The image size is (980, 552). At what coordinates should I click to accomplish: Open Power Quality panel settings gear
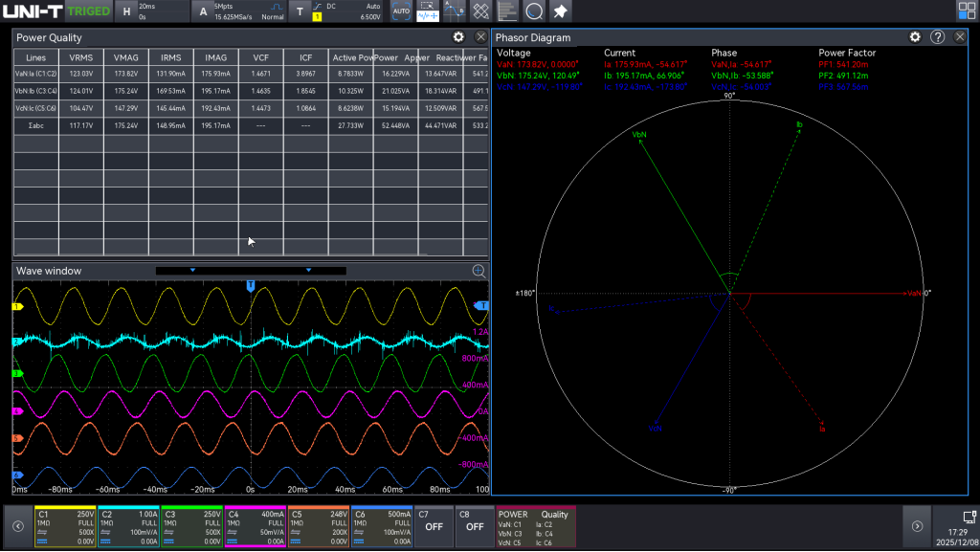(458, 37)
